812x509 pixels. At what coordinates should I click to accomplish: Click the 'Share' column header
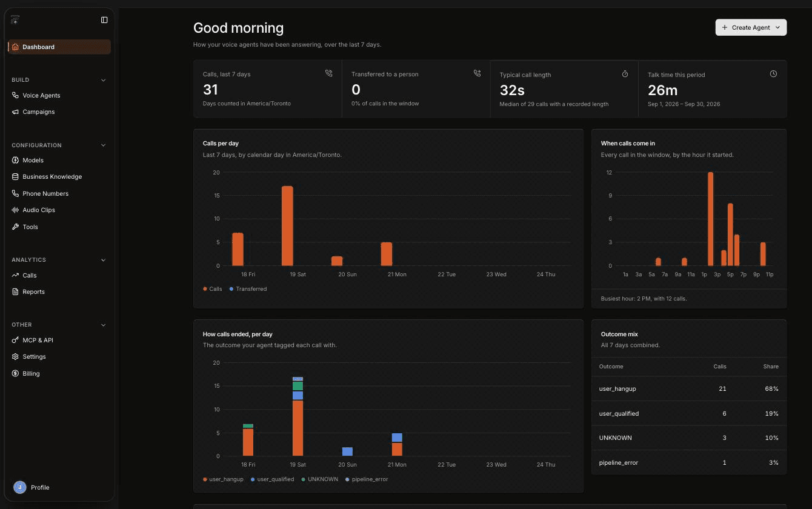click(771, 367)
